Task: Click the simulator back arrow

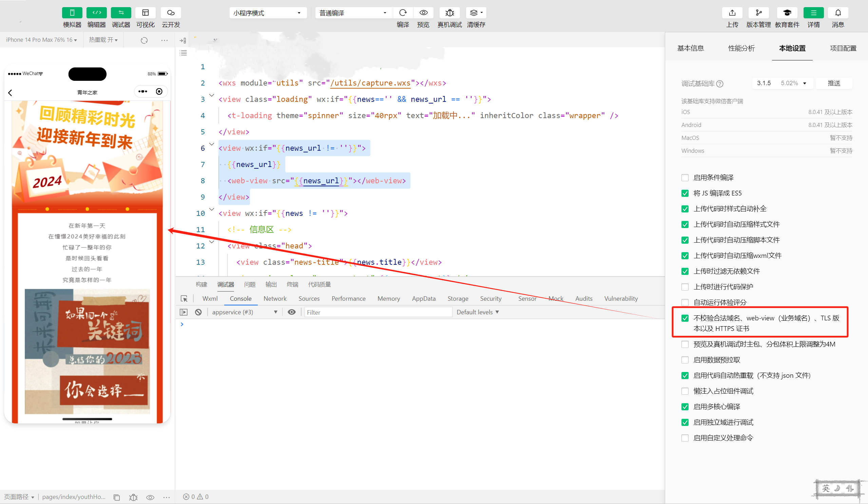Action: [10, 93]
